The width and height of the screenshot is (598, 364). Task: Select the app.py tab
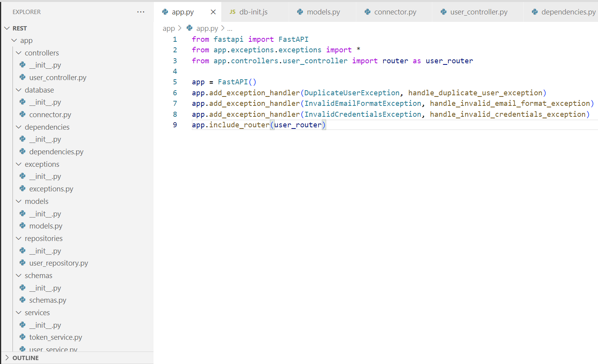[187, 12]
